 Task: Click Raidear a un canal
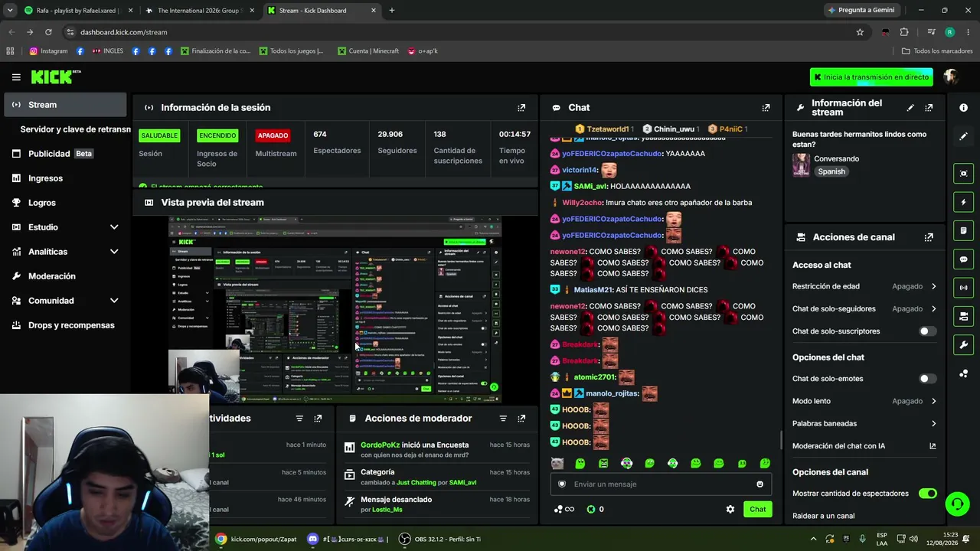pos(824,516)
